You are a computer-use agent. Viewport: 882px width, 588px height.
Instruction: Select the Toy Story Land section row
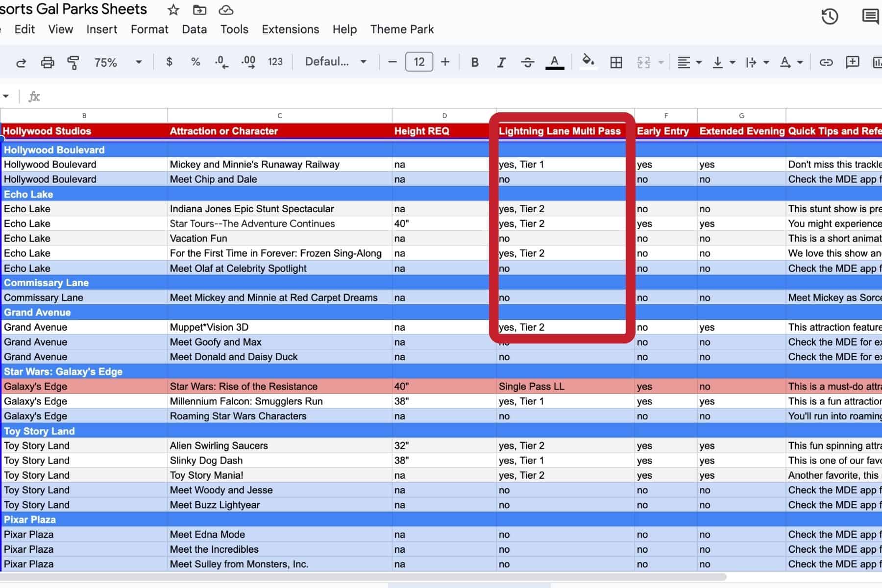point(441,431)
